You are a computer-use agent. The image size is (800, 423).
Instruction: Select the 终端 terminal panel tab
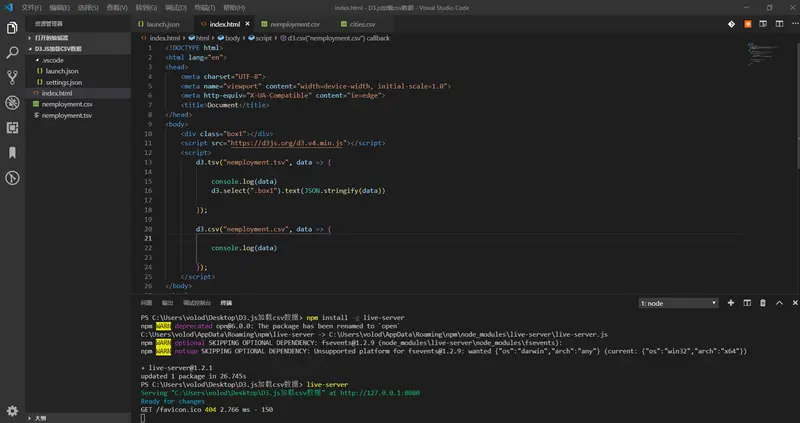pos(226,303)
